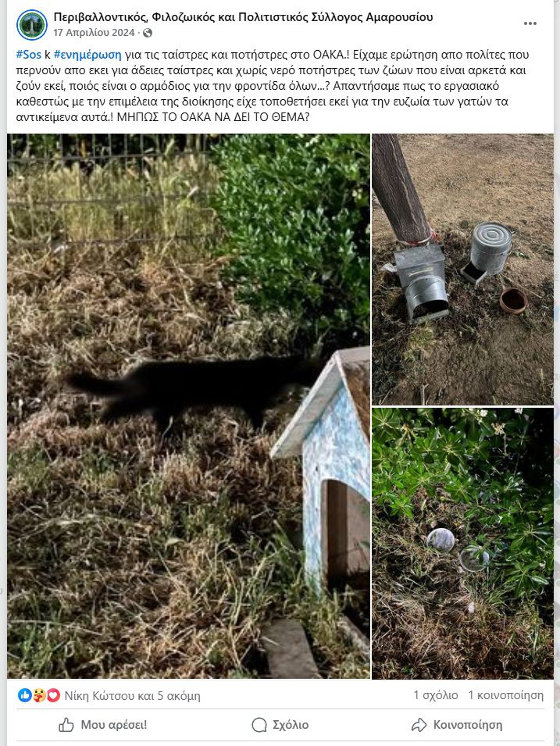Open the blue like reaction icon
Image resolution: width=560 pixels, height=746 pixels.
(x=24, y=695)
